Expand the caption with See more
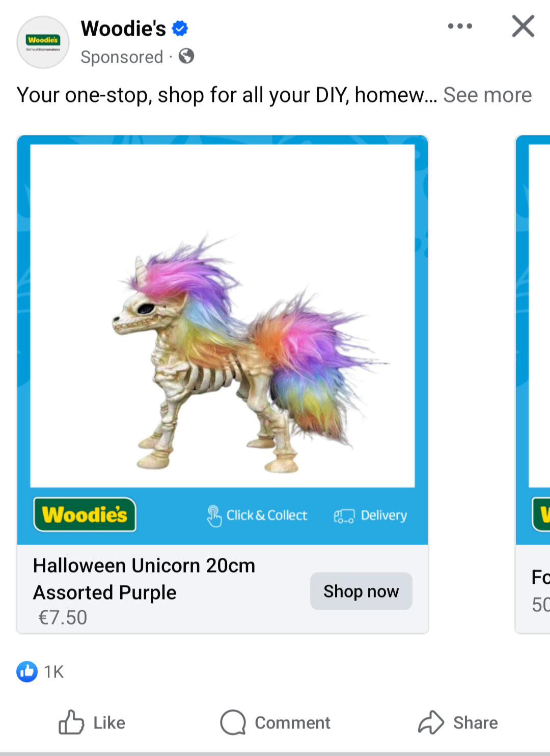Image resolution: width=550 pixels, height=756 pixels. pos(487,95)
